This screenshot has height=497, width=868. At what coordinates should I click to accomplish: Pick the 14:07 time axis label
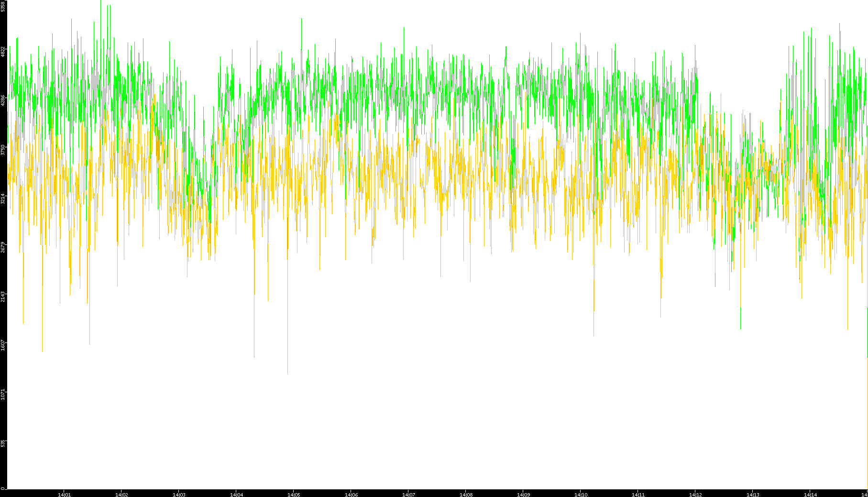(408, 494)
